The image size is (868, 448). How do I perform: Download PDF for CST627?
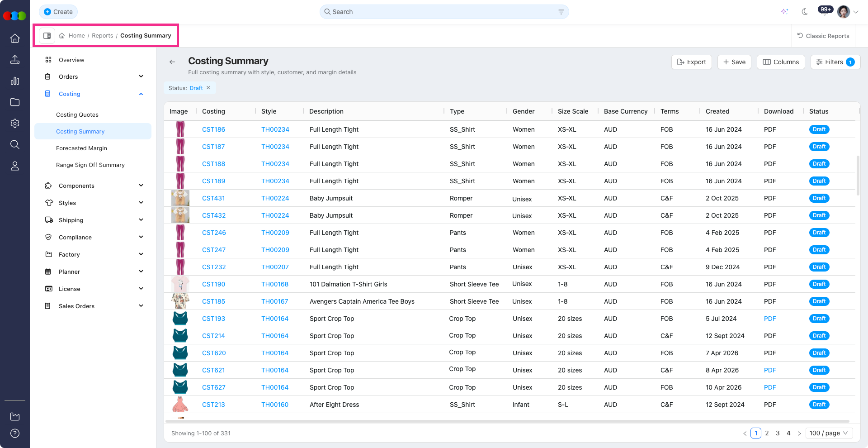point(770,387)
